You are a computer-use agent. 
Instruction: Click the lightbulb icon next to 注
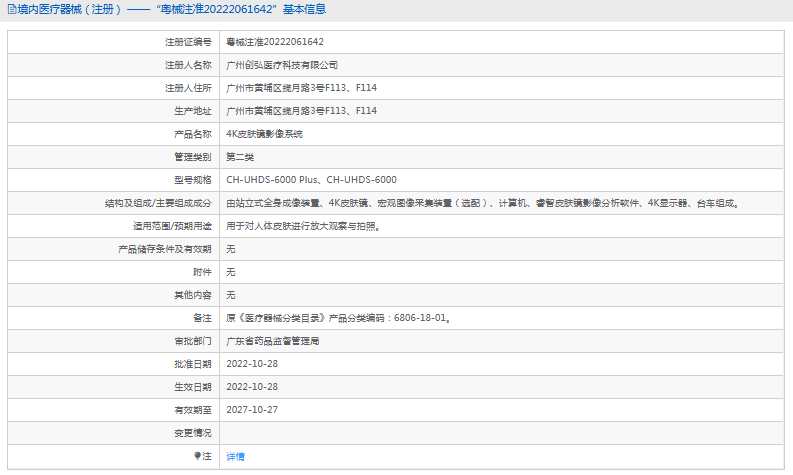point(197,456)
